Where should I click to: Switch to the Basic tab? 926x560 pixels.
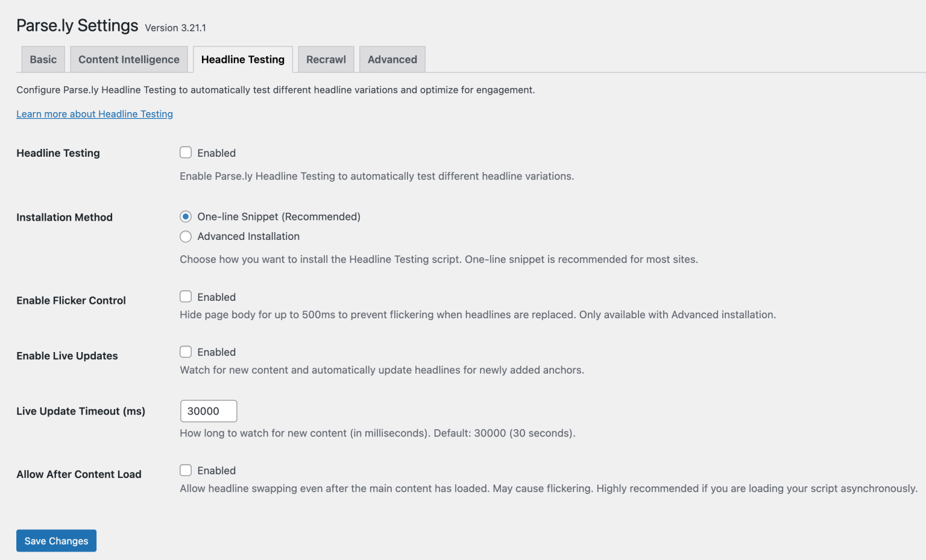[42, 59]
